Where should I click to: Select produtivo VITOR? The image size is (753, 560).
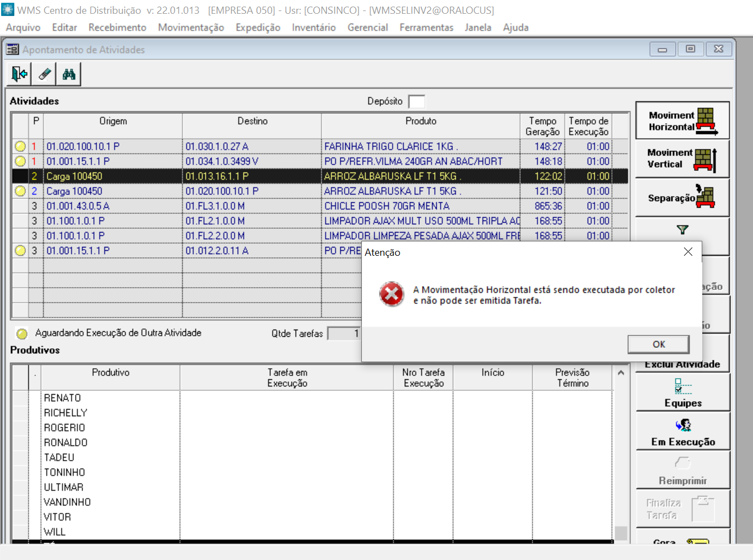tap(57, 517)
